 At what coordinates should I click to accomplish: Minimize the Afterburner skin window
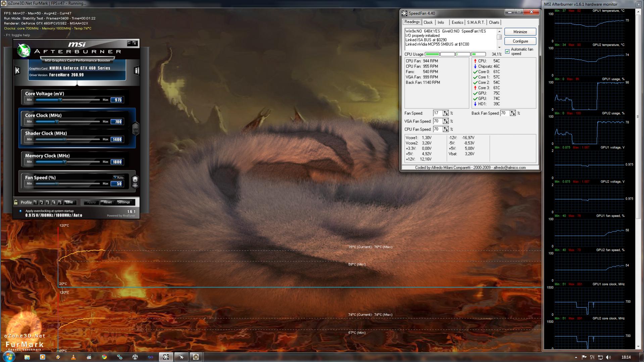[129, 43]
